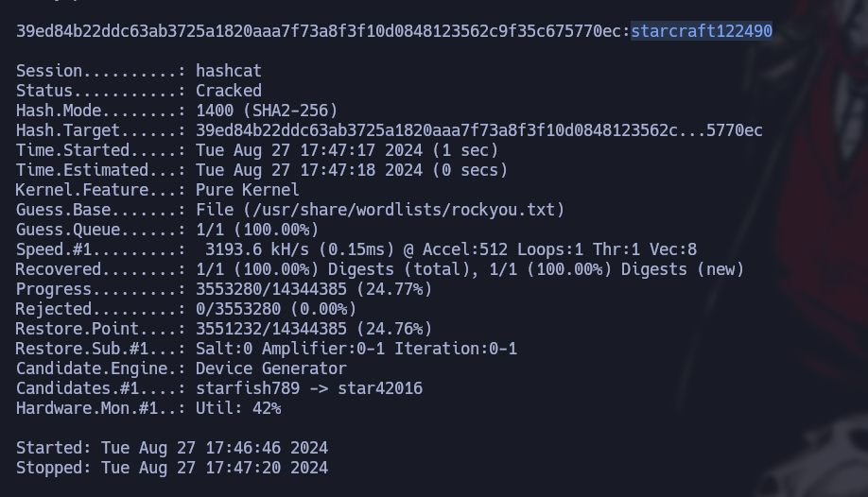The height and width of the screenshot is (497, 868).
Task: Click the truncated Hash.Target value
Action: [x=478, y=130]
